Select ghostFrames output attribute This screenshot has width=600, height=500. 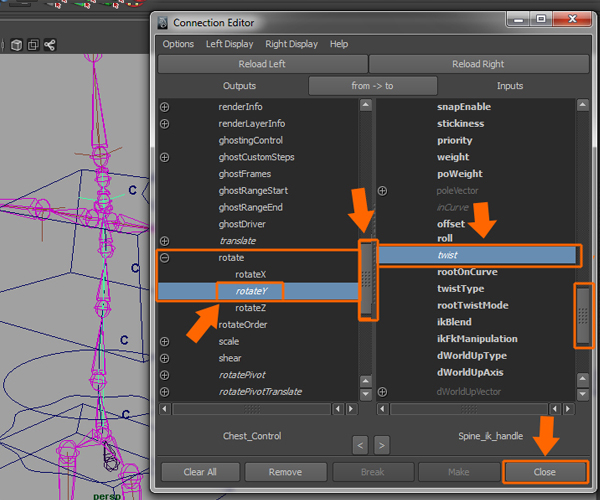pos(245,174)
